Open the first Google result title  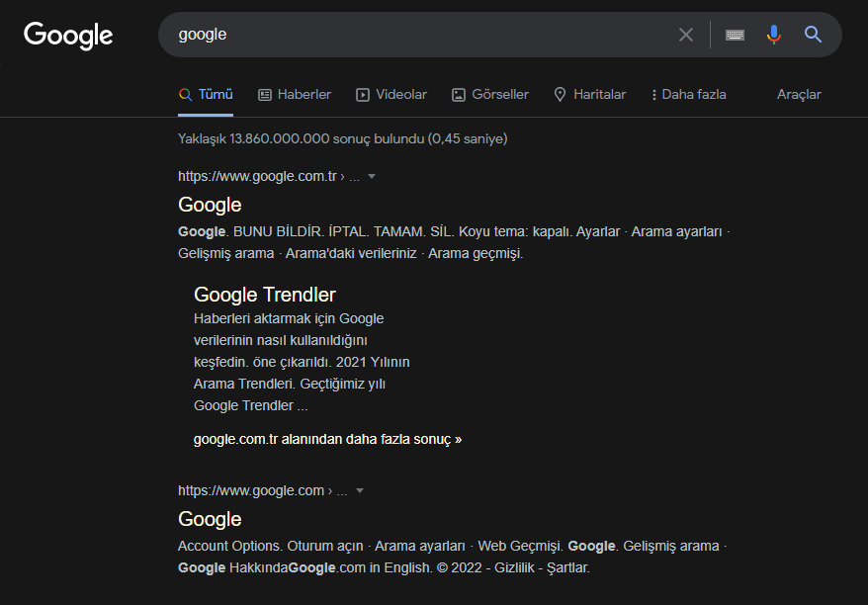tap(210, 205)
